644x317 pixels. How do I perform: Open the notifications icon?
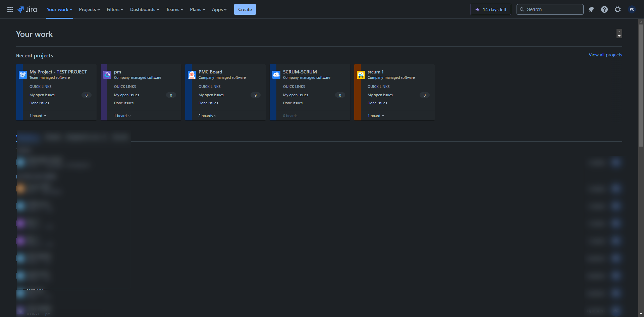(x=591, y=9)
